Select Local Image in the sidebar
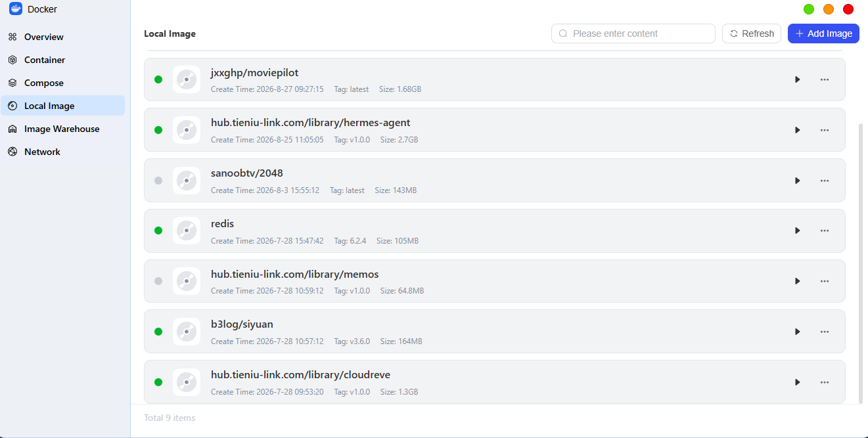This screenshot has height=438, width=868. point(62,106)
